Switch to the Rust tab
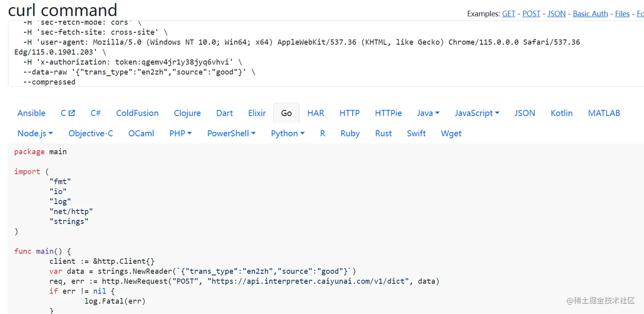 (383, 134)
